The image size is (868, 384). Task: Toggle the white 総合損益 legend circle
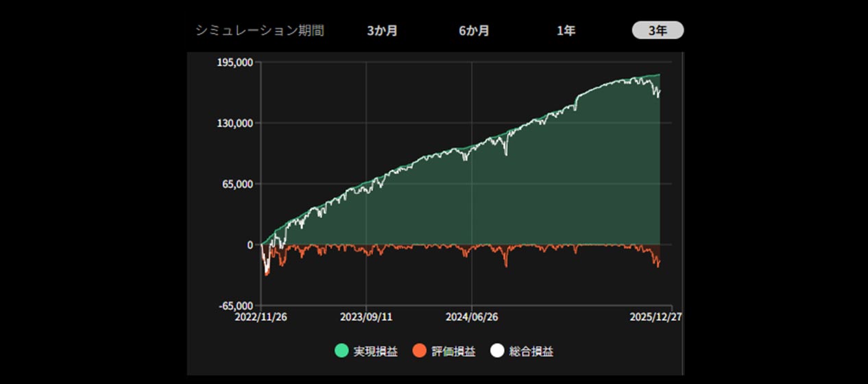497,351
